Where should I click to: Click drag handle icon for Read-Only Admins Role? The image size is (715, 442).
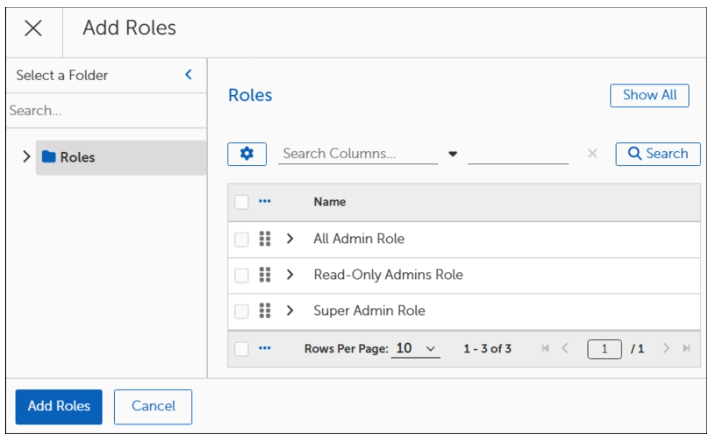tap(265, 275)
